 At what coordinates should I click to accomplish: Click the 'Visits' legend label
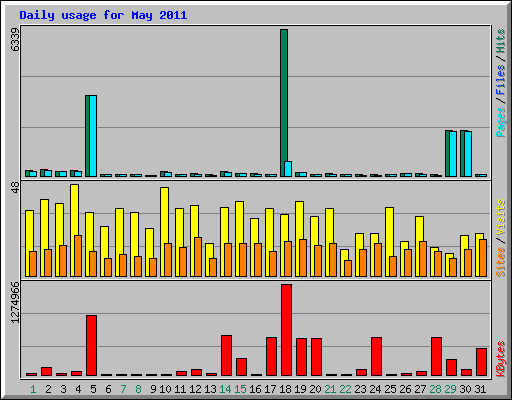[500, 218]
